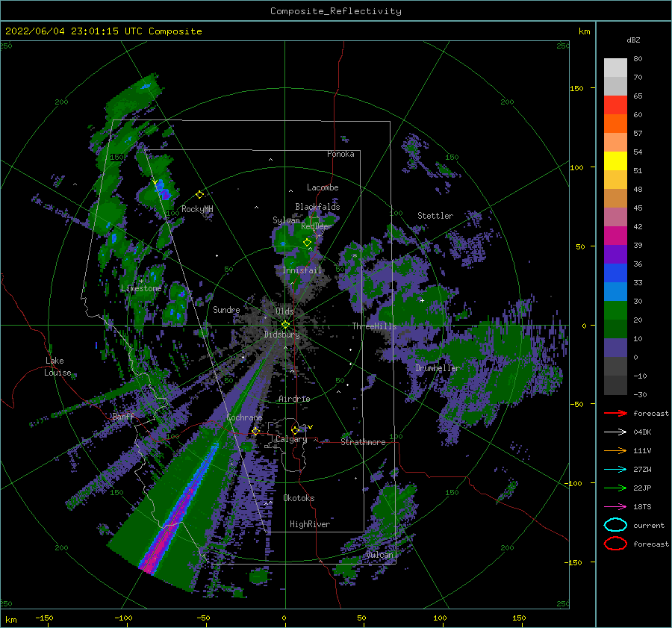Click the blue 36 dBZ legend swatch
This screenshot has height=628, width=672.
(615, 273)
